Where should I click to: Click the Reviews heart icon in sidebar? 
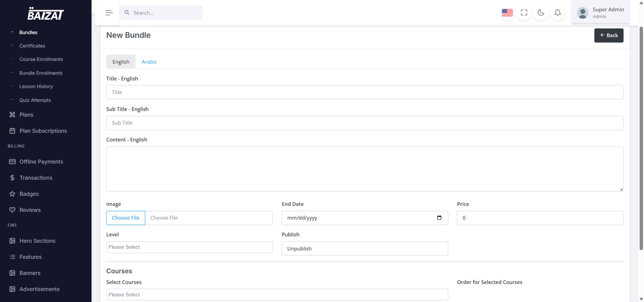point(12,210)
